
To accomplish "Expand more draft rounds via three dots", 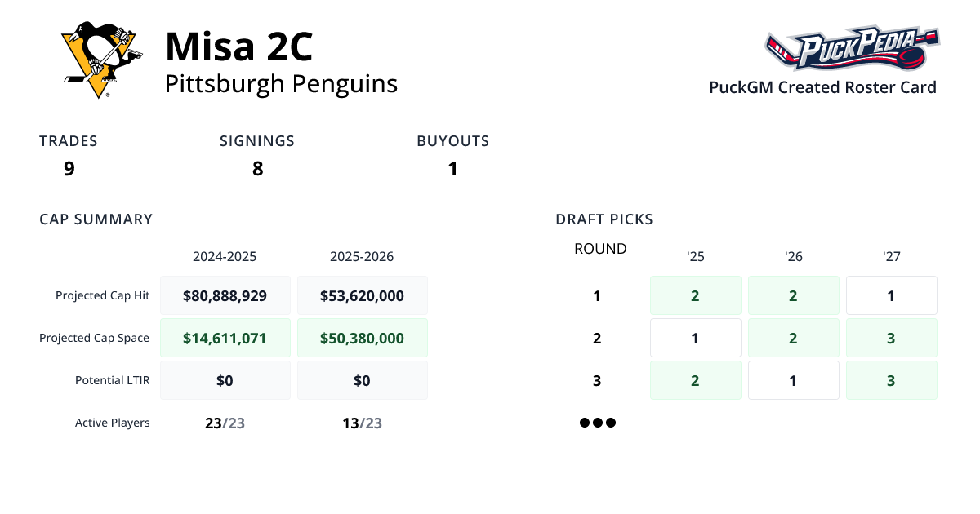I will tap(597, 423).
